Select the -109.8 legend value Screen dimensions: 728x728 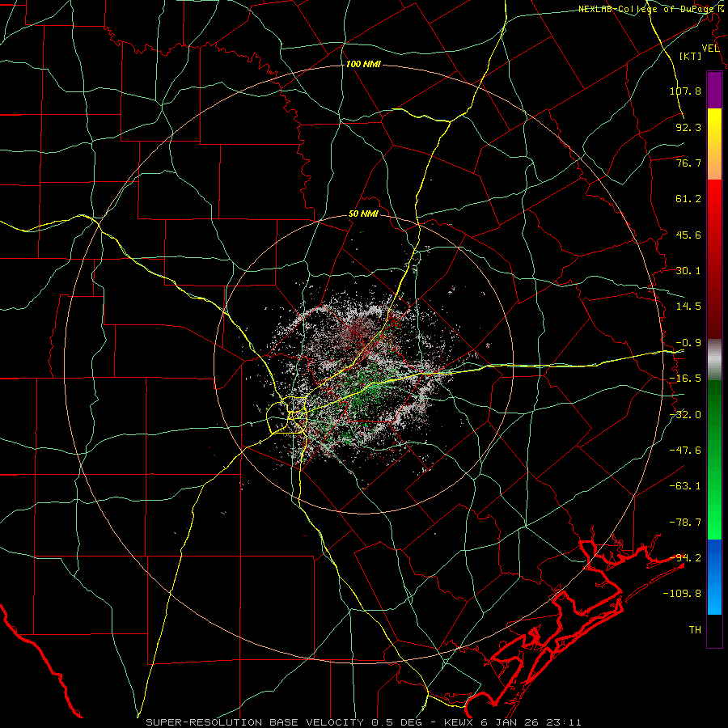(682, 594)
